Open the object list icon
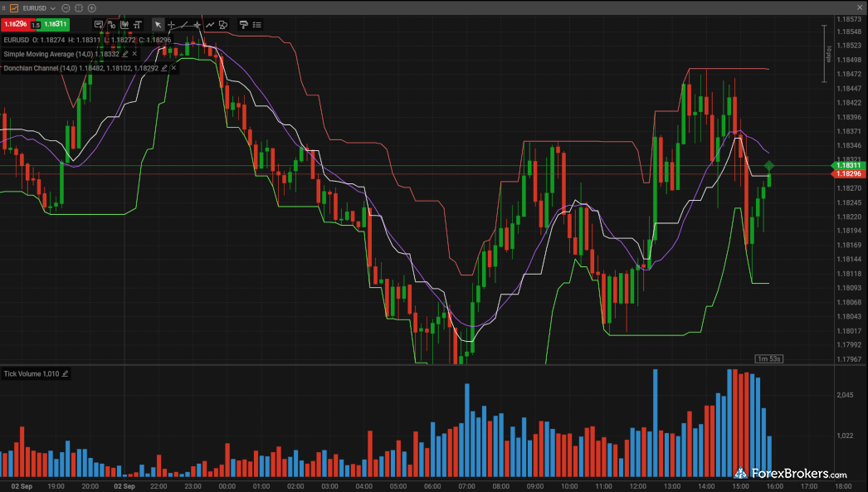The height and width of the screenshot is (492, 868). (x=257, y=25)
